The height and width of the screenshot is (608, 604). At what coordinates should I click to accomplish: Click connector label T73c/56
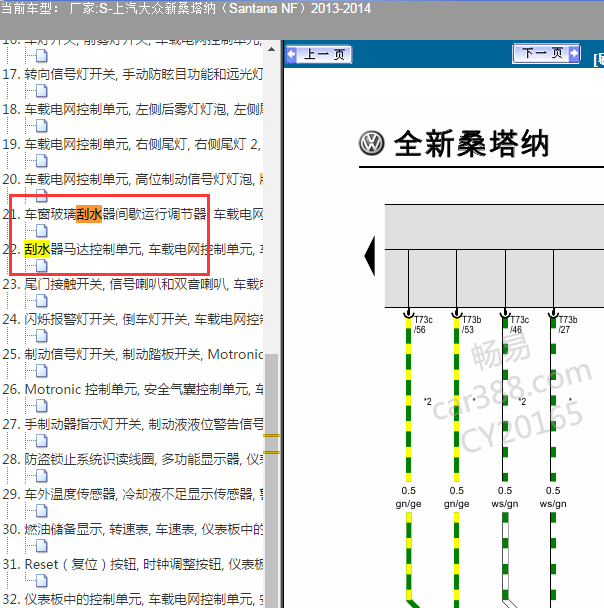click(x=423, y=325)
